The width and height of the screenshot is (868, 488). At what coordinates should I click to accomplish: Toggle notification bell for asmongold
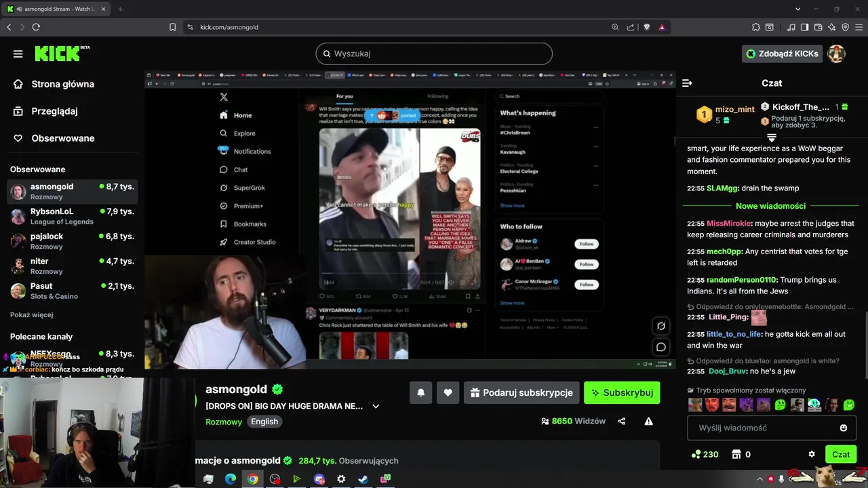[x=421, y=392]
